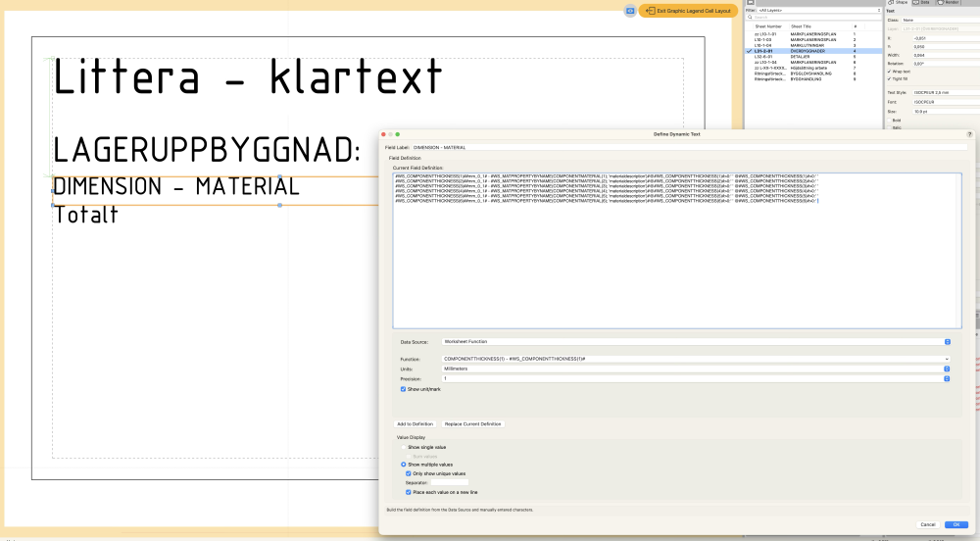980x541 pixels.
Task: Click Exit Graphic Legend Cell Layout
Action: tap(688, 10)
